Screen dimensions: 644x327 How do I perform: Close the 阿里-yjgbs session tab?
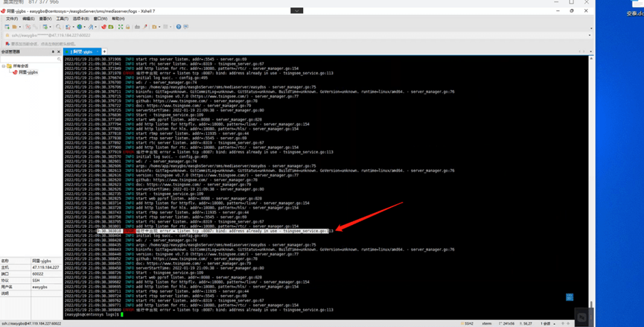point(98,51)
